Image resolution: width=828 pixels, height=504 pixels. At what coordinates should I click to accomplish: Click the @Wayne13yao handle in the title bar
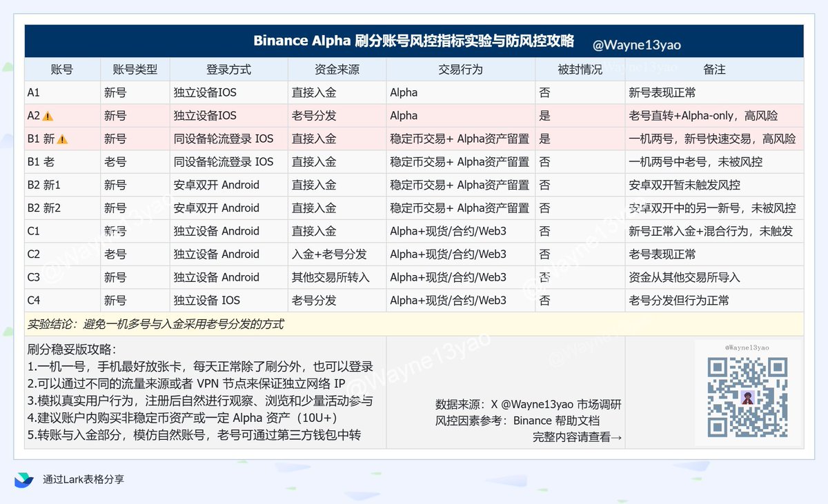coord(637,46)
